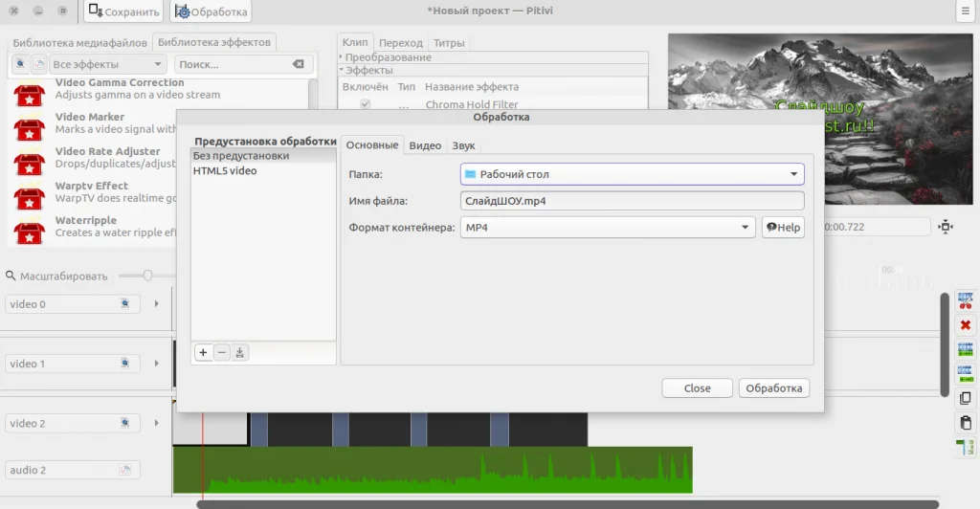Click the align clips icon

[x=965, y=447]
